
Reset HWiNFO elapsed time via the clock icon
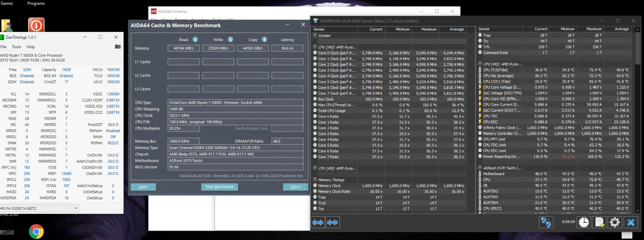tap(584, 222)
